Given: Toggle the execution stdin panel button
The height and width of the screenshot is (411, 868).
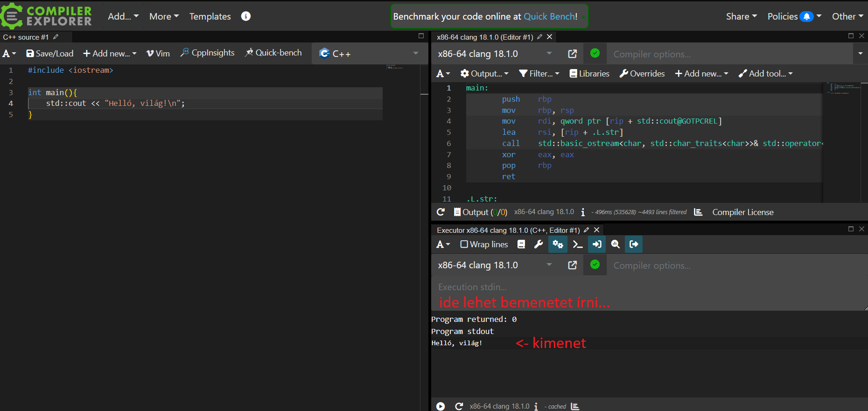Looking at the screenshot, I should click(x=596, y=244).
